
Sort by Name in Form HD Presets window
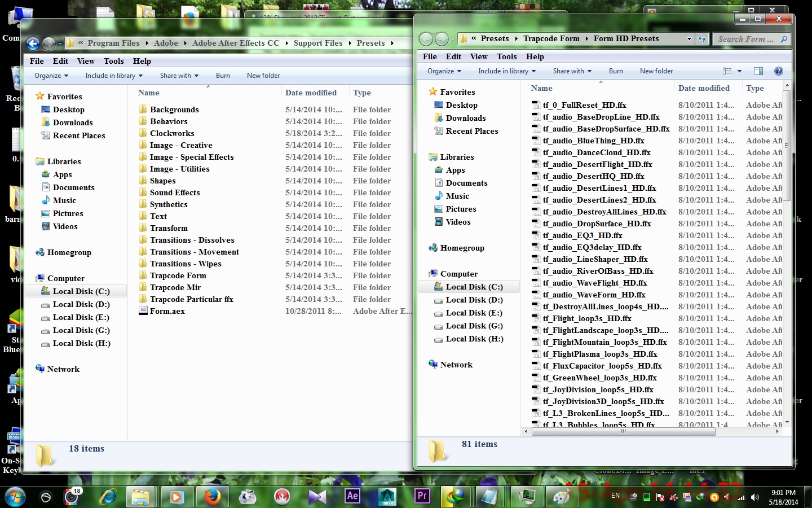542,88
